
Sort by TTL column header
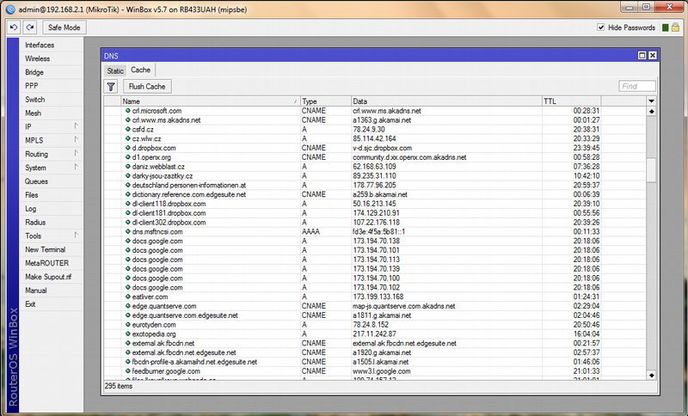tap(571, 101)
